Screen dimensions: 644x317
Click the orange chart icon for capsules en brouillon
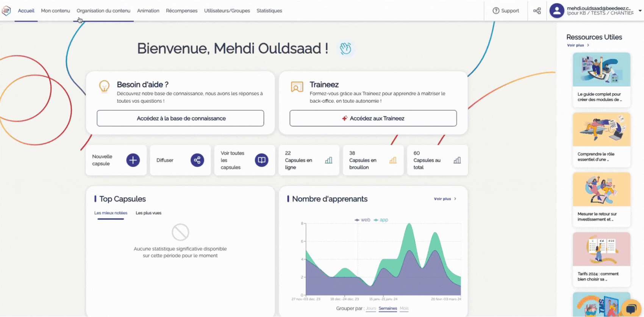[393, 160]
